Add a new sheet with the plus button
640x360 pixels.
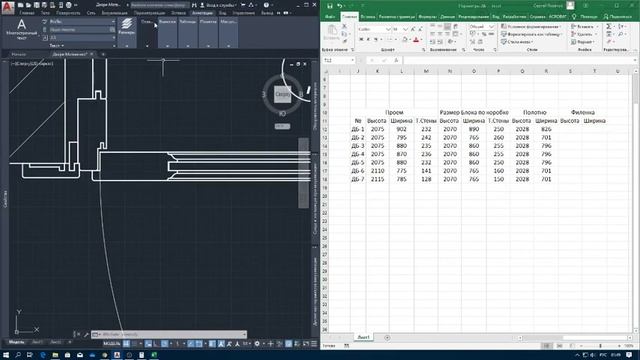click(x=387, y=338)
